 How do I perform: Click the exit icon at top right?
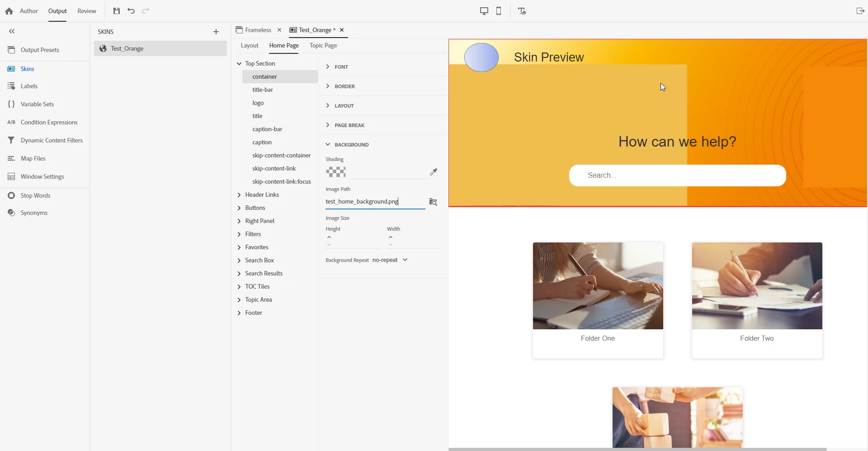pos(860,11)
